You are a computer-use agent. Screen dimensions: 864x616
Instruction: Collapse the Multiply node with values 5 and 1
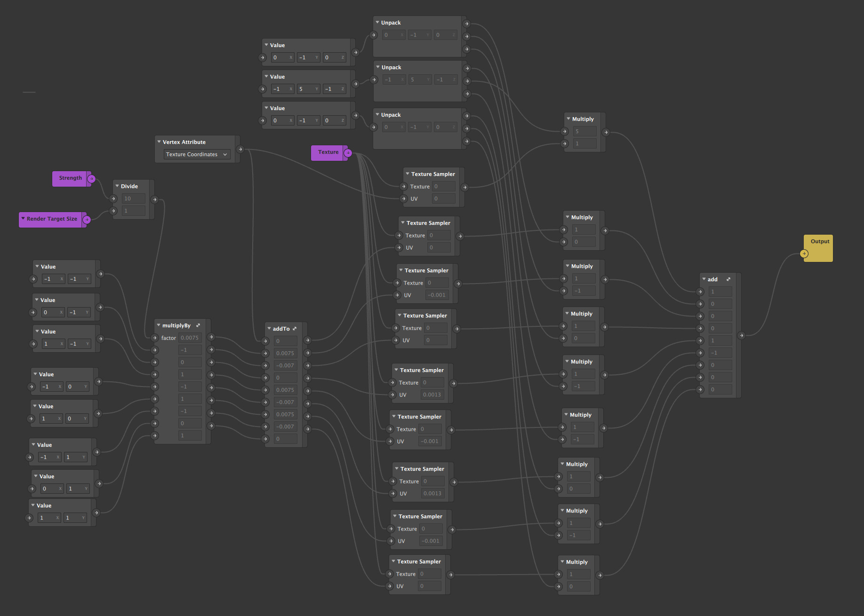click(568, 118)
